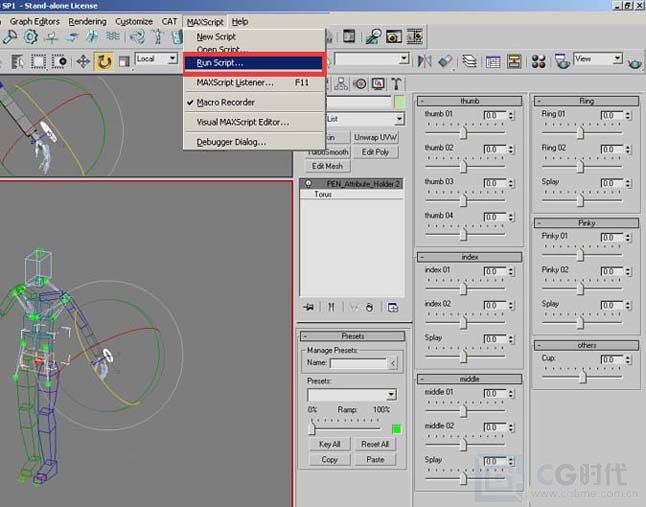Image resolution: width=646 pixels, height=507 pixels.
Task: Open the Hierarchy panel tab icon
Action: coord(341,84)
